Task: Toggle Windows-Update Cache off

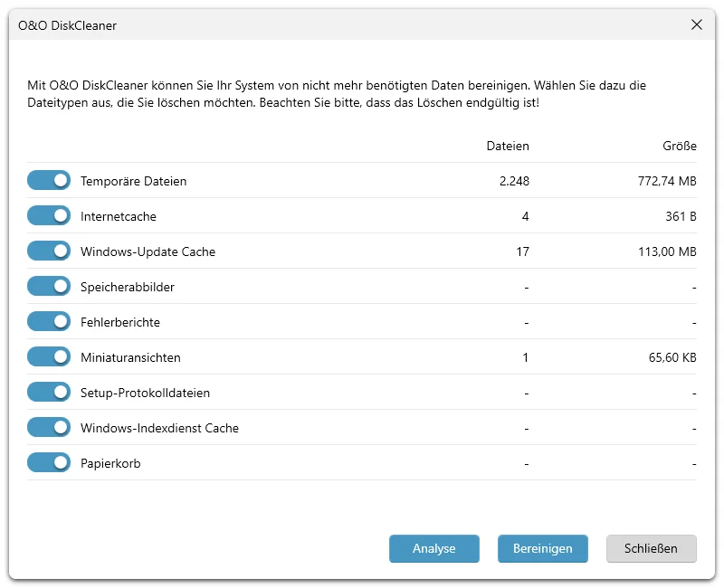Action: pyautogui.click(x=48, y=251)
